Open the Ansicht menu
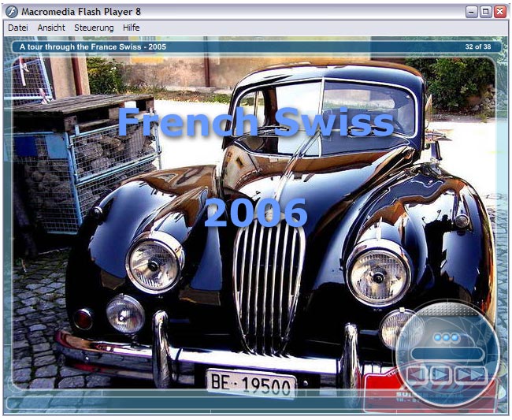 pos(51,28)
